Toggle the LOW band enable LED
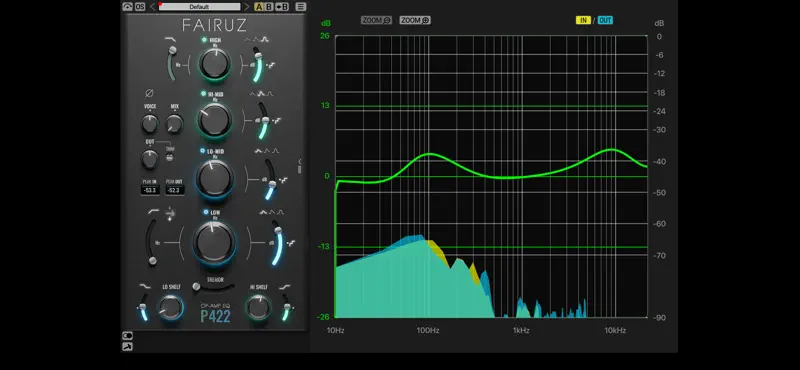800x370 pixels. tap(206, 212)
